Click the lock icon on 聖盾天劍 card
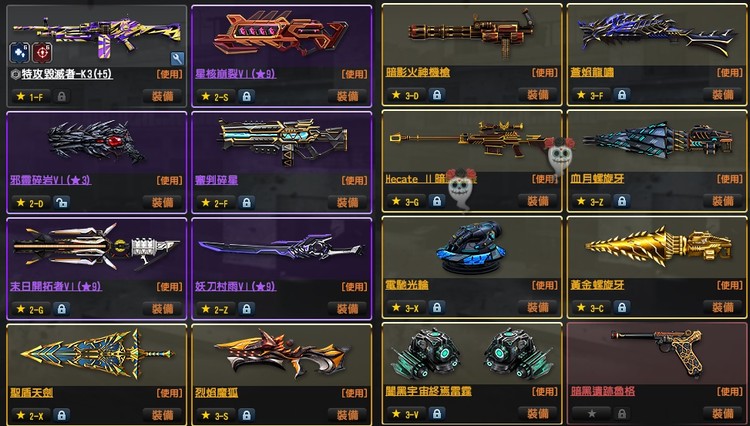The width and height of the screenshot is (750, 426). click(x=61, y=415)
